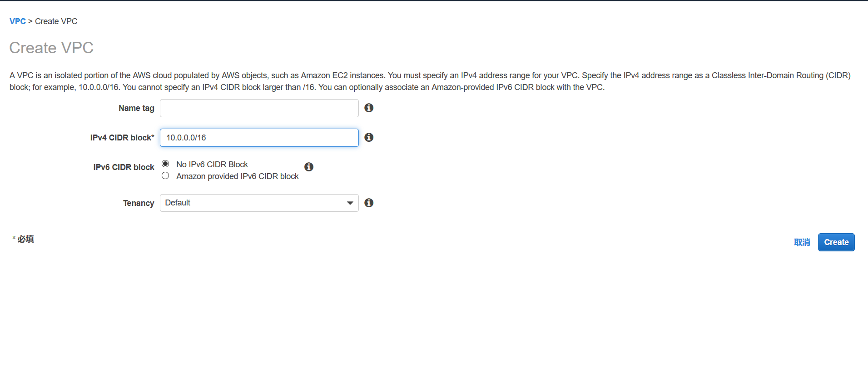This screenshot has height=370, width=868.
Task: Click the No IPv6 CIDR Block label text
Action: [x=212, y=165]
